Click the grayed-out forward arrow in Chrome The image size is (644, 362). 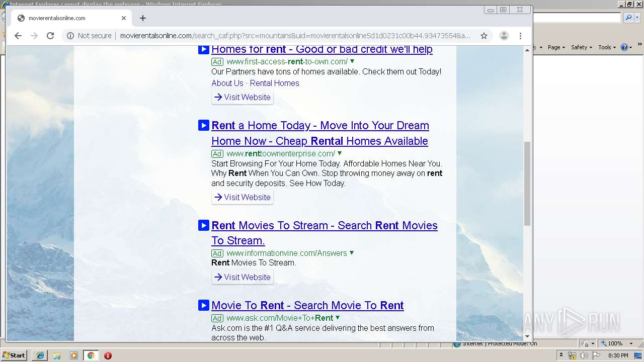point(34,36)
